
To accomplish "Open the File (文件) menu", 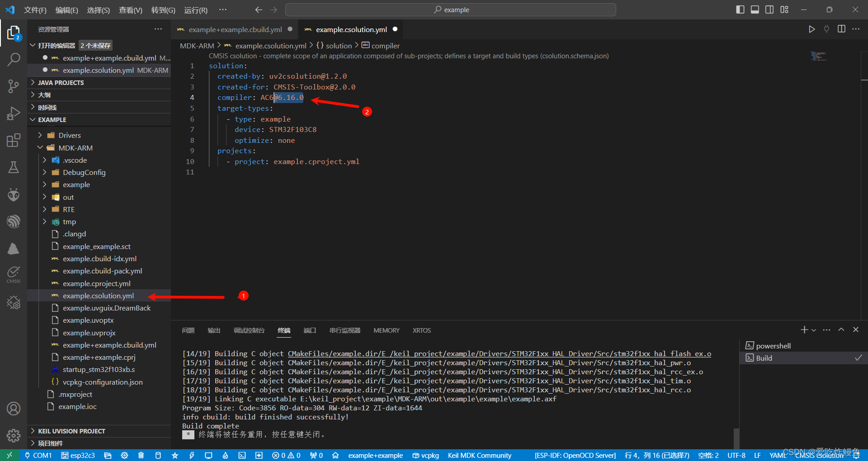I will [35, 10].
